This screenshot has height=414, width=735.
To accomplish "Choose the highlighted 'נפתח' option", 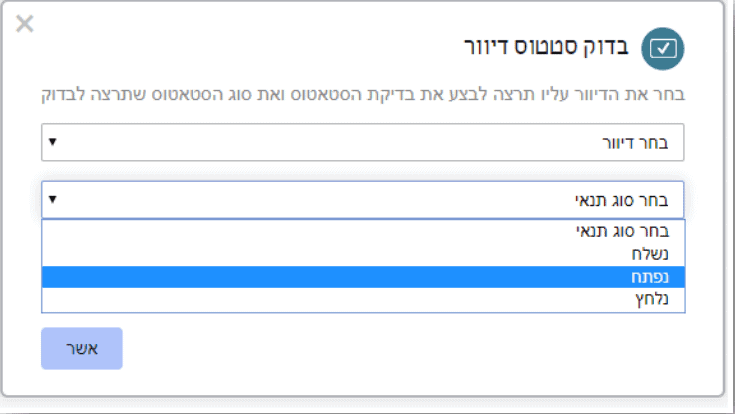I will (363, 277).
